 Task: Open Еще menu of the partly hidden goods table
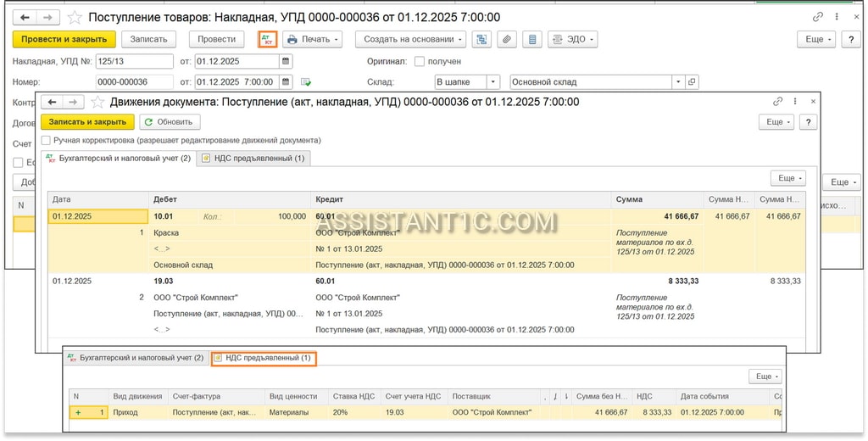coord(842,182)
